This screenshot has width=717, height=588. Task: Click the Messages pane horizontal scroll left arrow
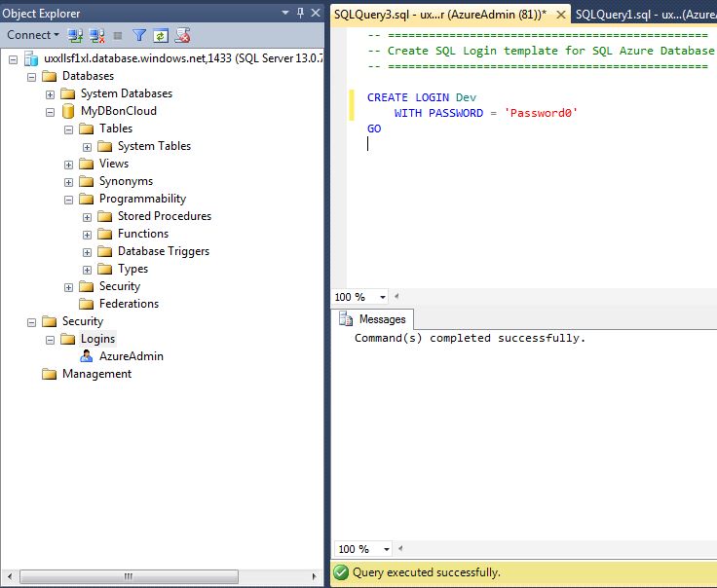400,548
